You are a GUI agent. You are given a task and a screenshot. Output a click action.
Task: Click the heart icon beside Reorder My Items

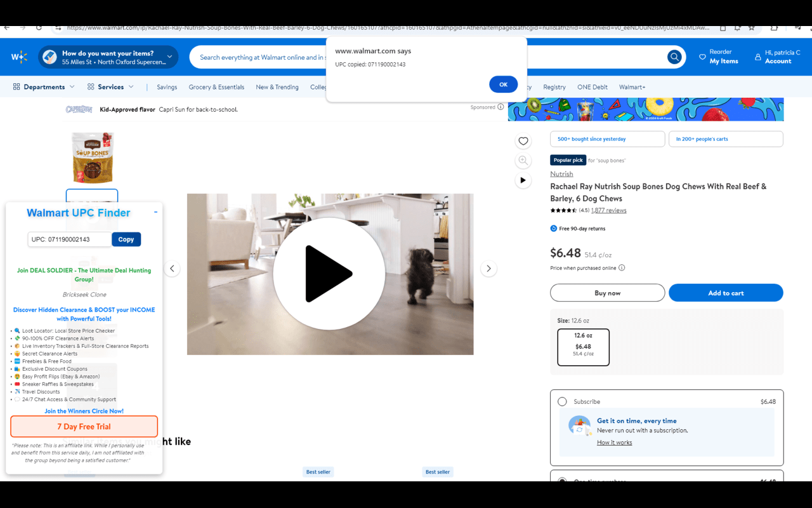[x=702, y=57]
